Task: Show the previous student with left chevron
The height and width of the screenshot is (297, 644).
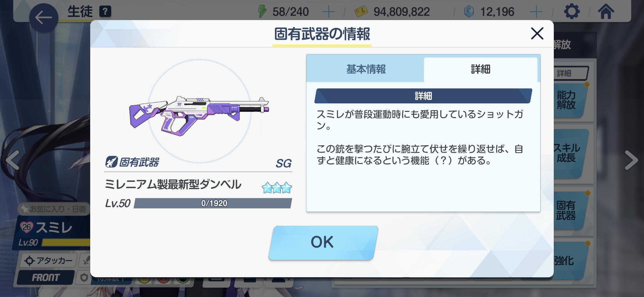Action: pyautogui.click(x=12, y=160)
